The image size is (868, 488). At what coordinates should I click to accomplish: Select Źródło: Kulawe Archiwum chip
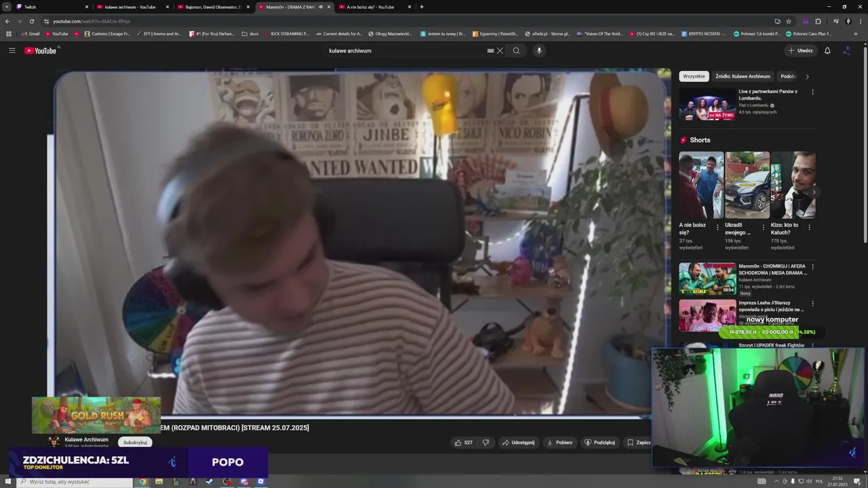coord(743,77)
